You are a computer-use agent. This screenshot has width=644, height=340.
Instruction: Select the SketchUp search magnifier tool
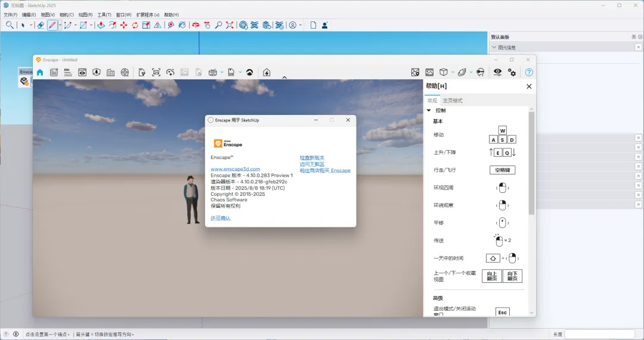[9, 25]
